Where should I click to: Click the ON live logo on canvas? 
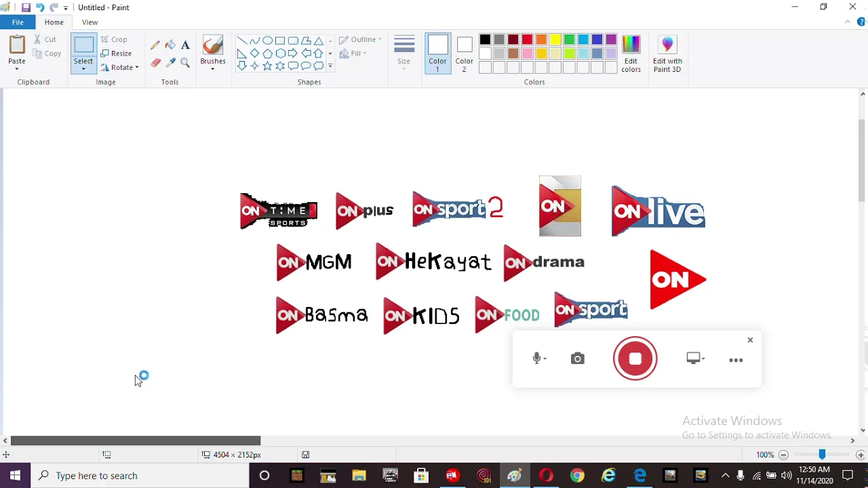coord(658,211)
